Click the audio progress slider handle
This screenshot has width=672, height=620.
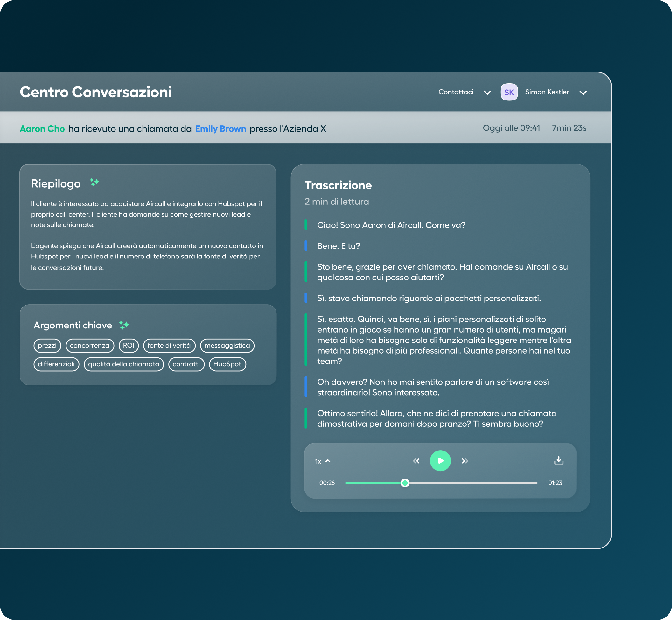tap(405, 483)
